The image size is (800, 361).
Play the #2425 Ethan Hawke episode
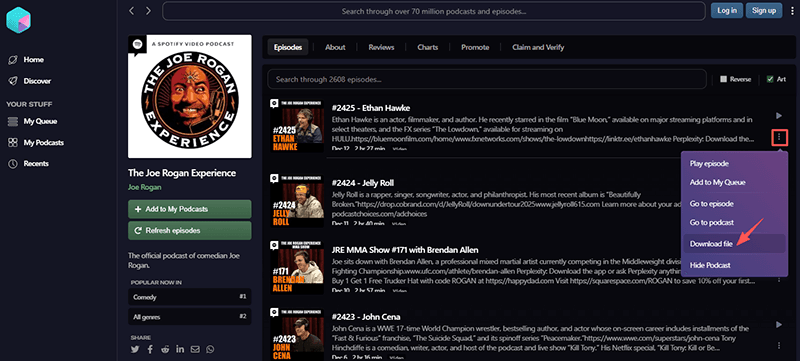pyautogui.click(x=779, y=116)
